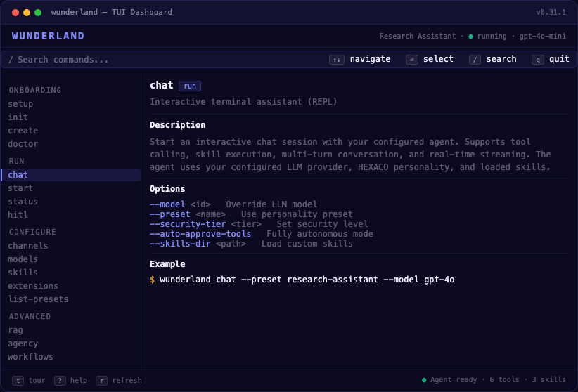Select the create command

[x=23, y=131]
